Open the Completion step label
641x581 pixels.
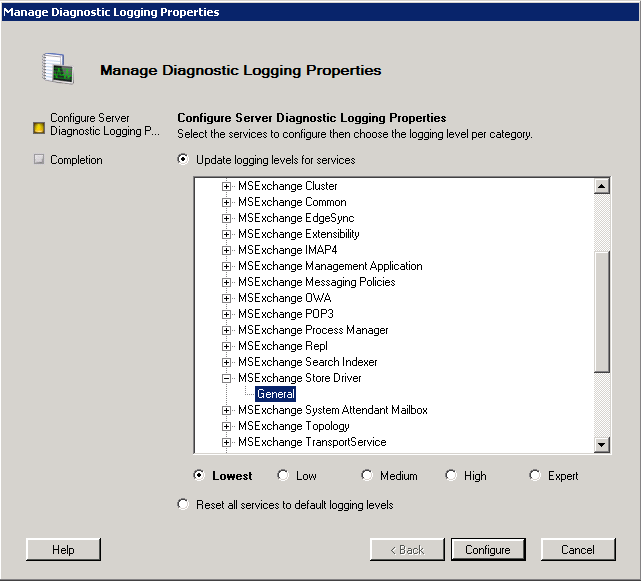coord(76,159)
